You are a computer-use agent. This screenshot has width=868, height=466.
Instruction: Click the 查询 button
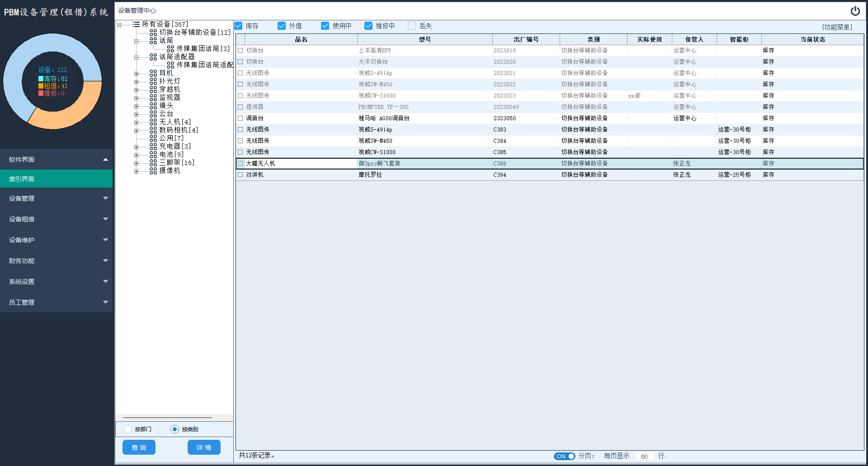click(139, 447)
